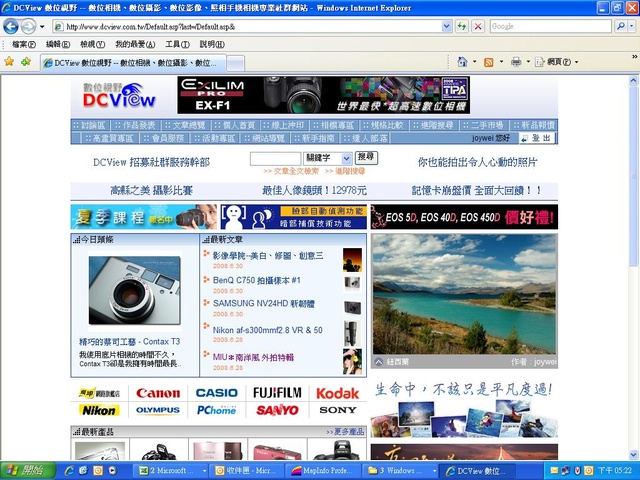Click the Stop loading icon
The image size is (640, 480).
pos(478,27)
